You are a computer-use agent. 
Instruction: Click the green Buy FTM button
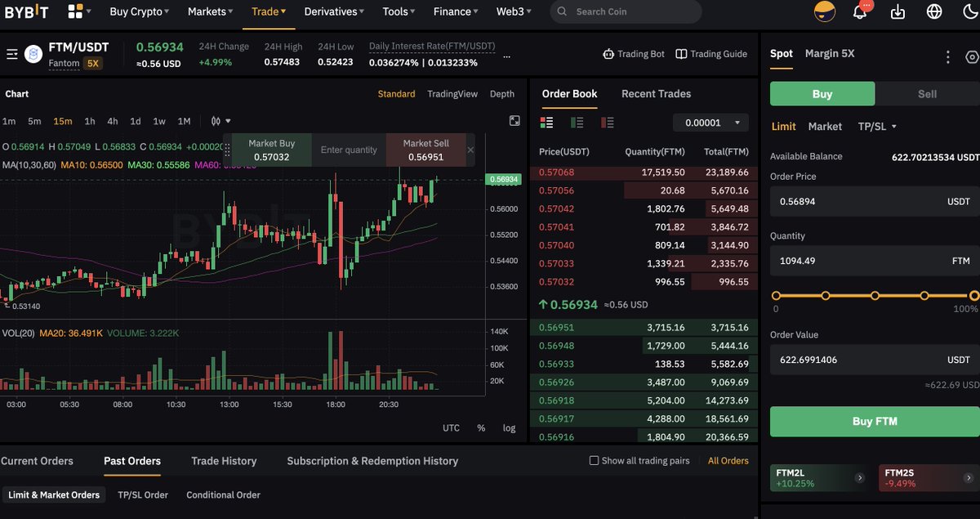[x=875, y=422]
